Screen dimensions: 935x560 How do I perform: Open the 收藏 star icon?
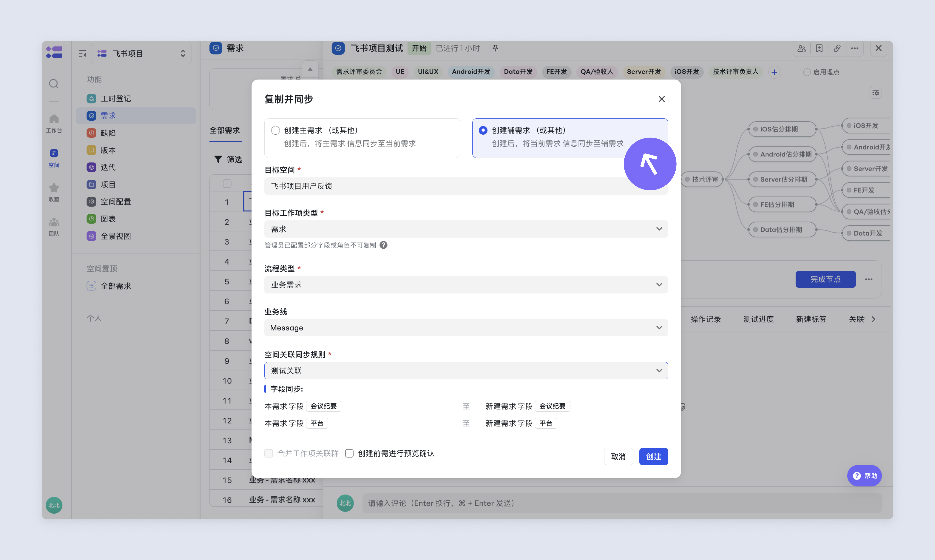(x=54, y=192)
